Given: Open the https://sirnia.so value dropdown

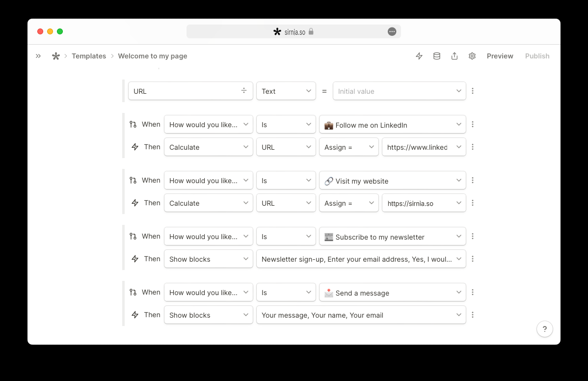Looking at the screenshot, I should point(424,203).
